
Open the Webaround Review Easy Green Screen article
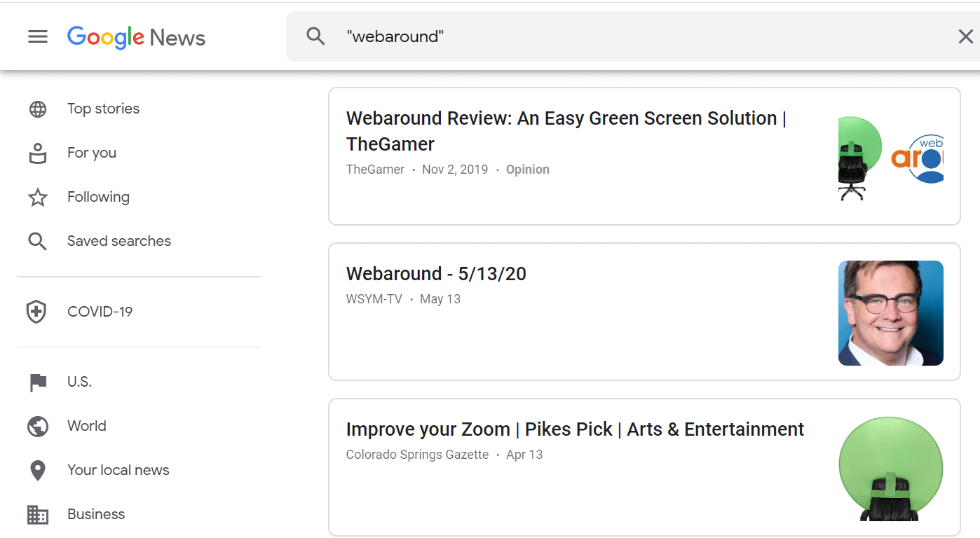pos(566,131)
